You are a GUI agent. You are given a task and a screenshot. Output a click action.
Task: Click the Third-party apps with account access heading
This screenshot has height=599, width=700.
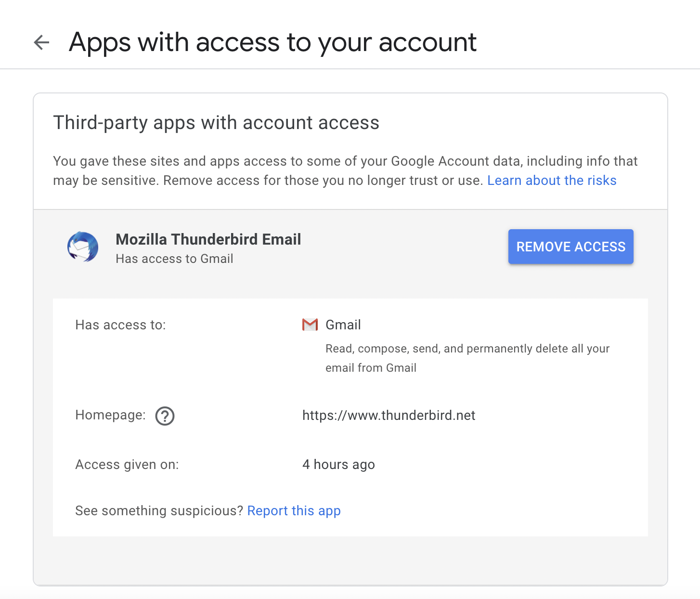216,123
